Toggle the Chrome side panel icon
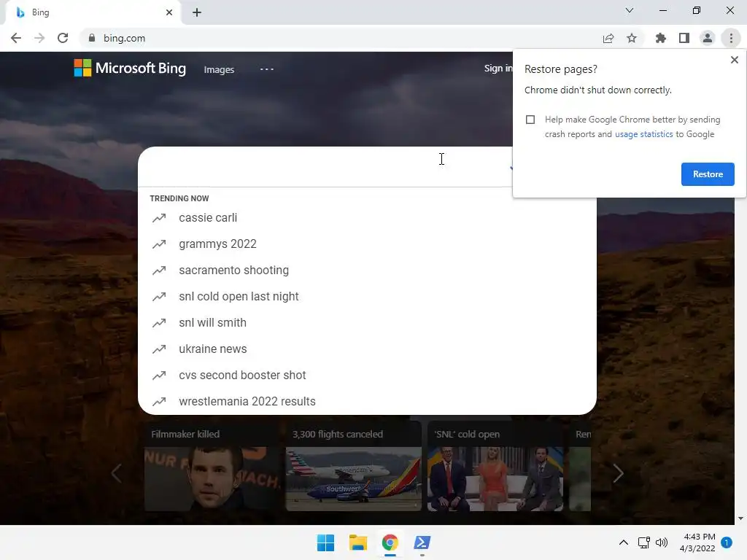This screenshot has height=560, width=747. coord(684,38)
